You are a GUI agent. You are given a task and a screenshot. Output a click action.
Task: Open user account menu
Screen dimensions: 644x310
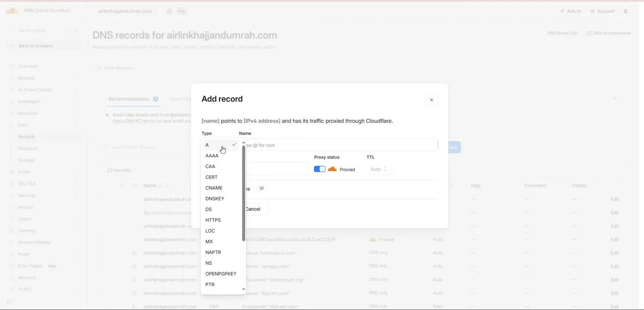click(x=625, y=11)
